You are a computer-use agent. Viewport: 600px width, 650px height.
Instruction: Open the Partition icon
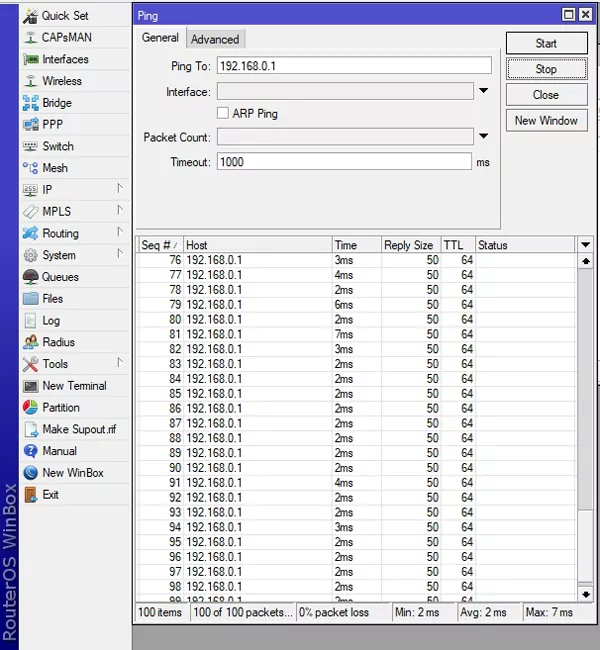[30, 408]
